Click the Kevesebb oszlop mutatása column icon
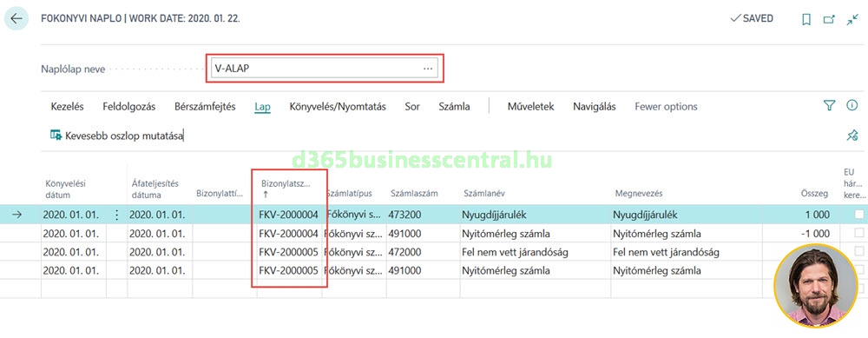The height and width of the screenshot is (338, 868). click(x=56, y=135)
